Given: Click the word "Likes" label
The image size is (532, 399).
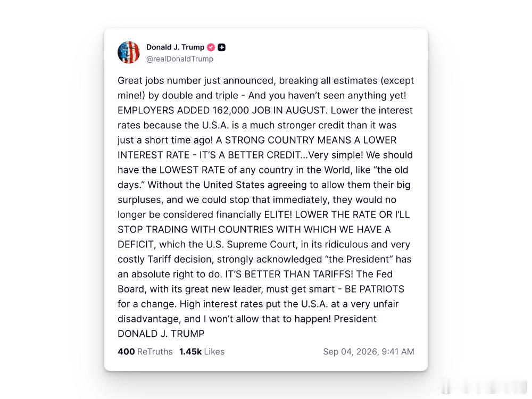Looking at the screenshot, I should [214, 352].
